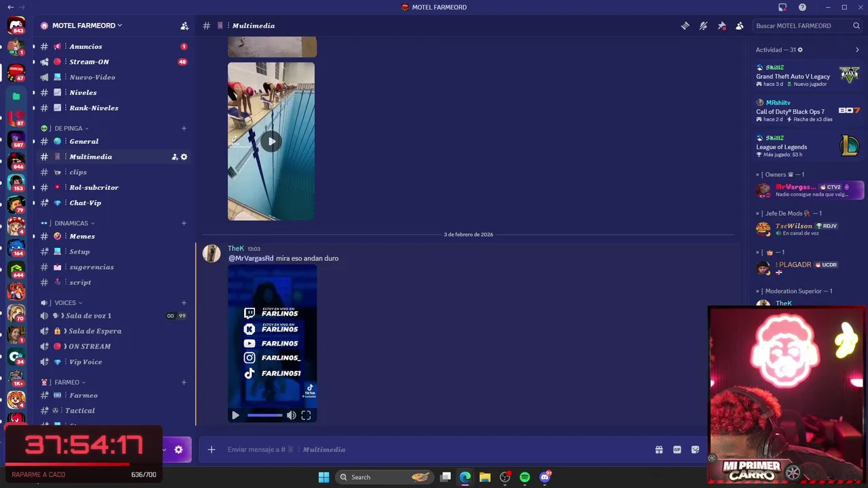Open user settings gear
The width and height of the screenshot is (868, 488).
178,449
